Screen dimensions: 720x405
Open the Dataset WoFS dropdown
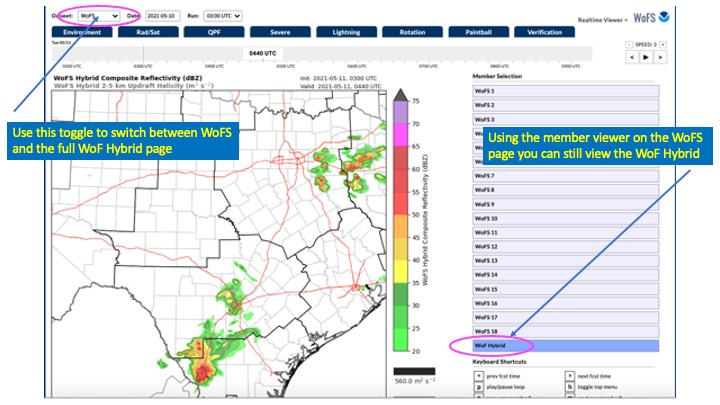(x=99, y=16)
